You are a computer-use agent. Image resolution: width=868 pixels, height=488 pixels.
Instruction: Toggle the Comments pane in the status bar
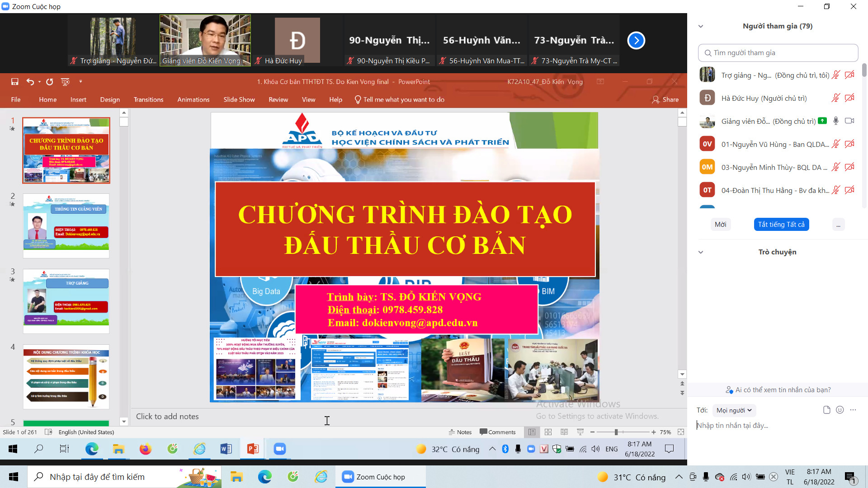pyautogui.click(x=497, y=432)
